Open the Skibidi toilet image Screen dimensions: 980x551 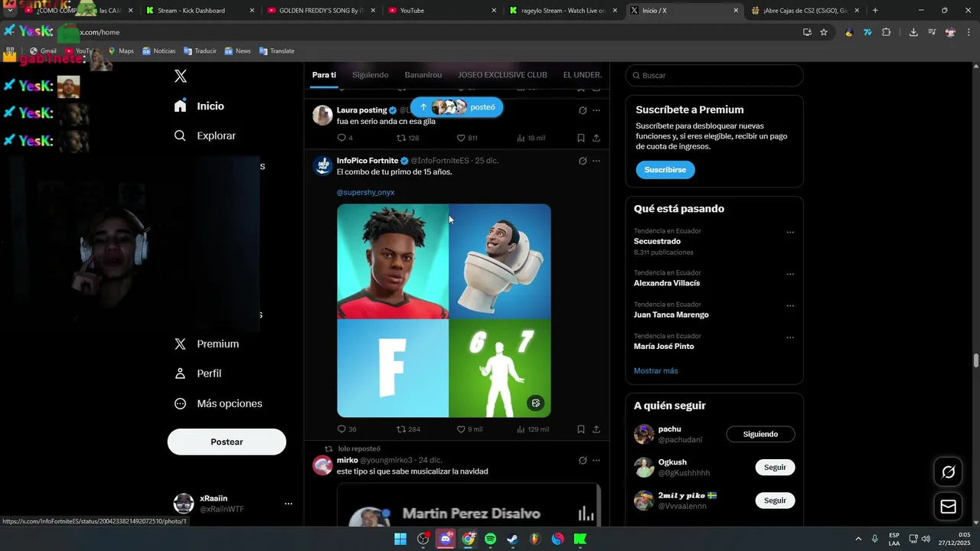pos(500,261)
